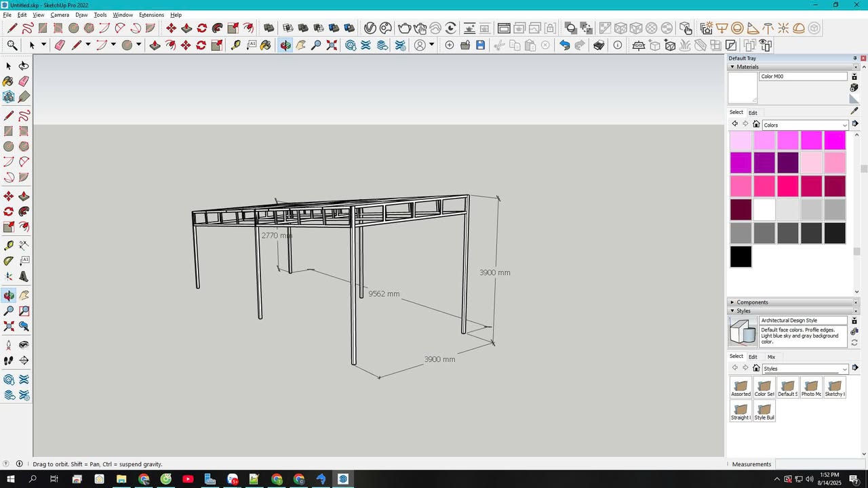Viewport: 868px width, 488px height.
Task: Switch to the Mix tab in Styles
Action: pos(771,357)
